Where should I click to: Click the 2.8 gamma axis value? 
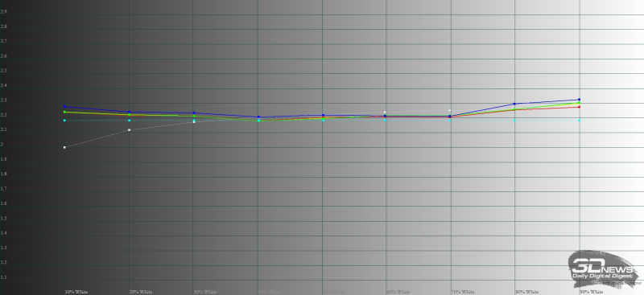pos(3,27)
